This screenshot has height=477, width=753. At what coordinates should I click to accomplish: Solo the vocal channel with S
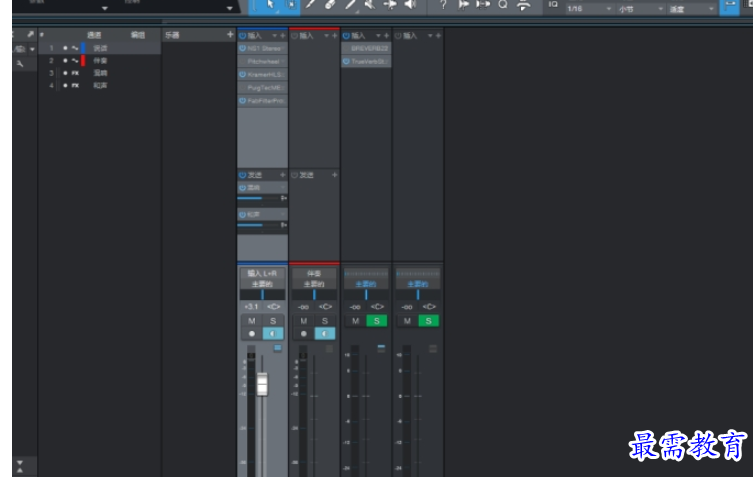pyautogui.click(x=273, y=321)
